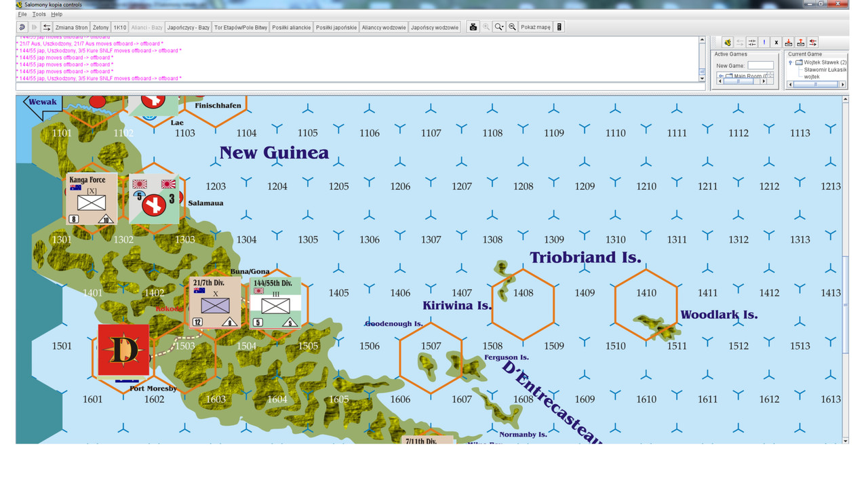Click the map vertical scrollbar thumb
This screenshot has width=868, height=497.
point(845,305)
